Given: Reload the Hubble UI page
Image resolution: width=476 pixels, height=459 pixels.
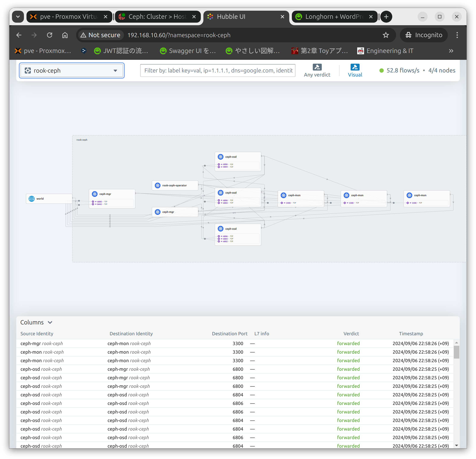Looking at the screenshot, I should click(x=50, y=35).
